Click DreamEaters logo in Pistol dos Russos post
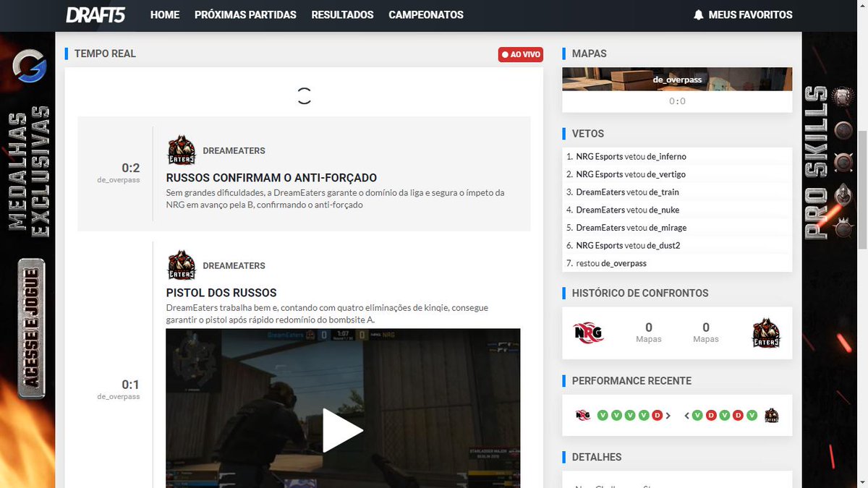The image size is (868, 488). tap(182, 265)
